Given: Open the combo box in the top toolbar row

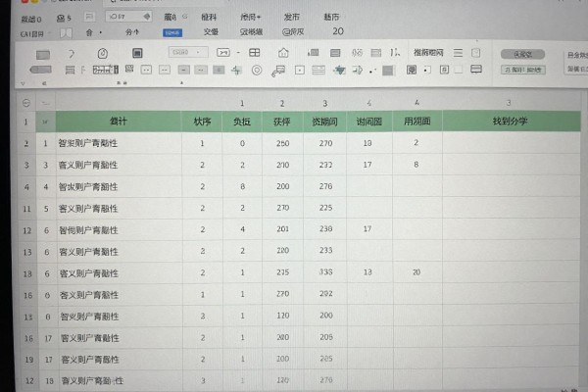Looking at the screenshot, I should click(188, 53).
